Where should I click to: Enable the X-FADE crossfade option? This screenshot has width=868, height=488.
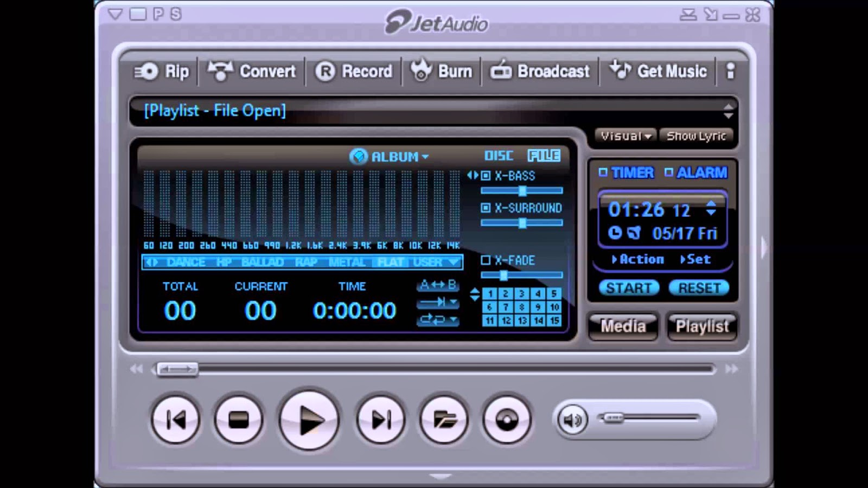pos(484,261)
